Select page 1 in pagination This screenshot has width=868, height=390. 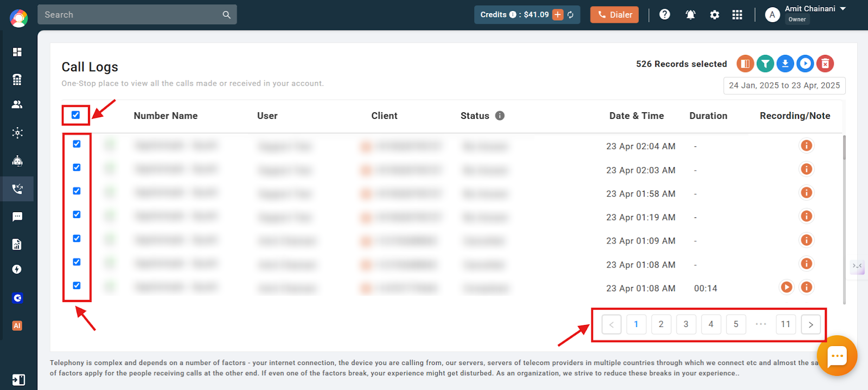click(636, 324)
